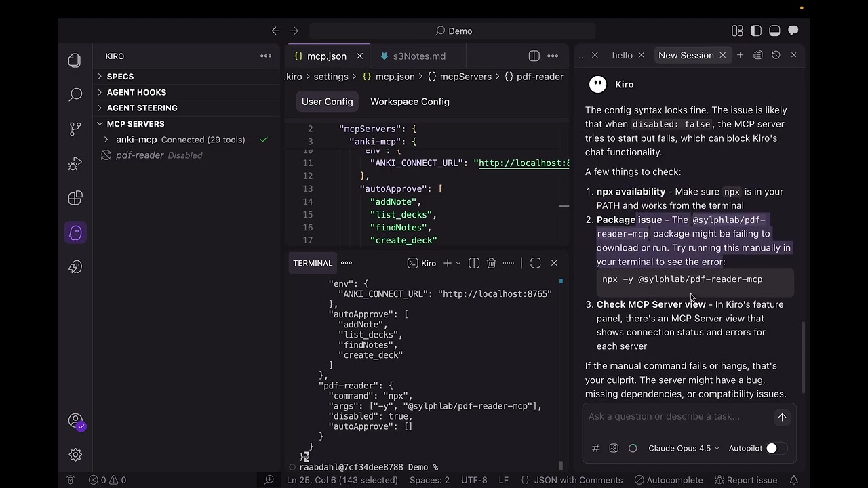Create a new terminal with the plus icon

448,263
